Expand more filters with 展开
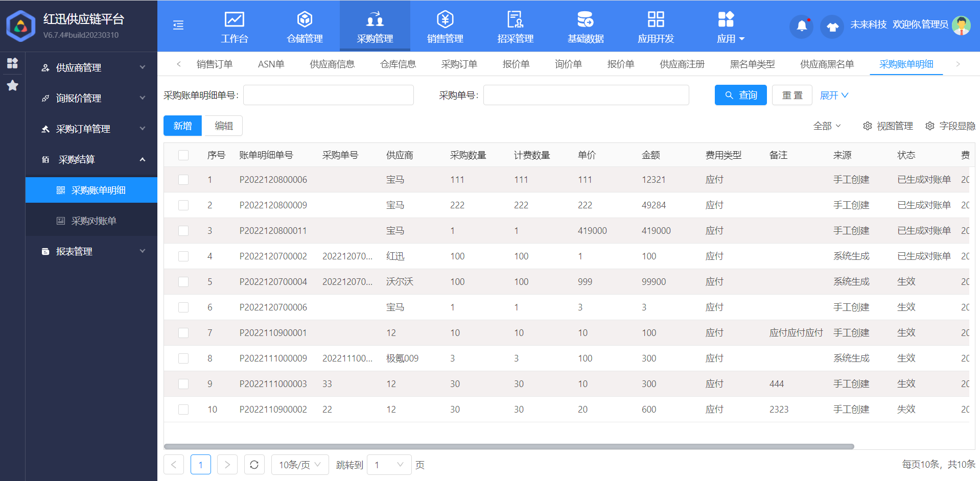The image size is (980, 481). point(834,95)
